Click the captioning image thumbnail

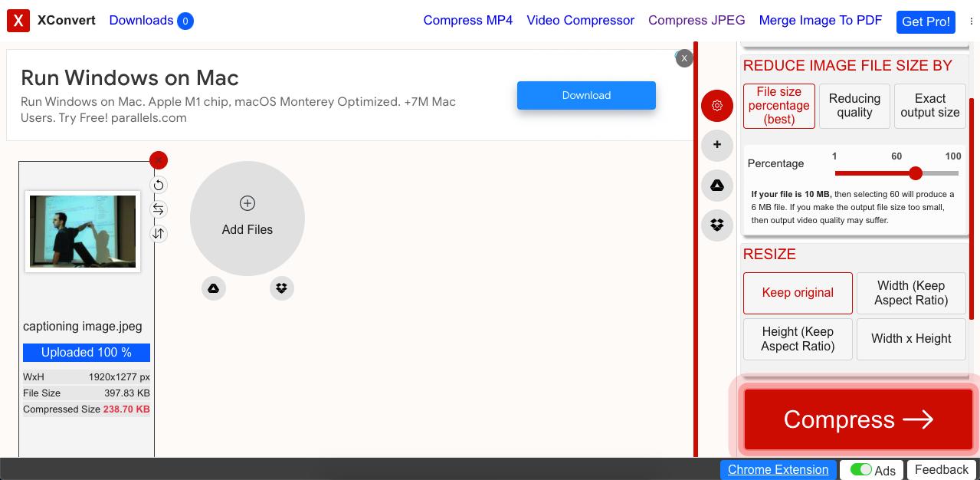click(83, 232)
